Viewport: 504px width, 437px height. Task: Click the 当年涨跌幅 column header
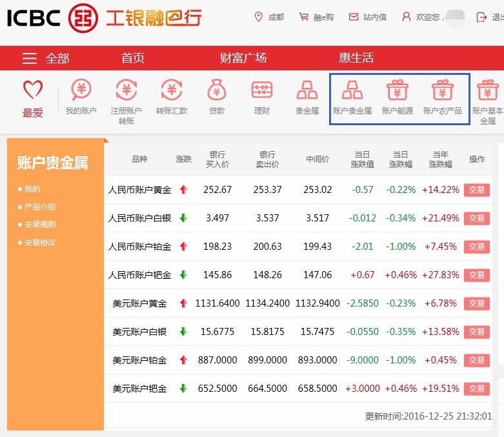click(441, 159)
